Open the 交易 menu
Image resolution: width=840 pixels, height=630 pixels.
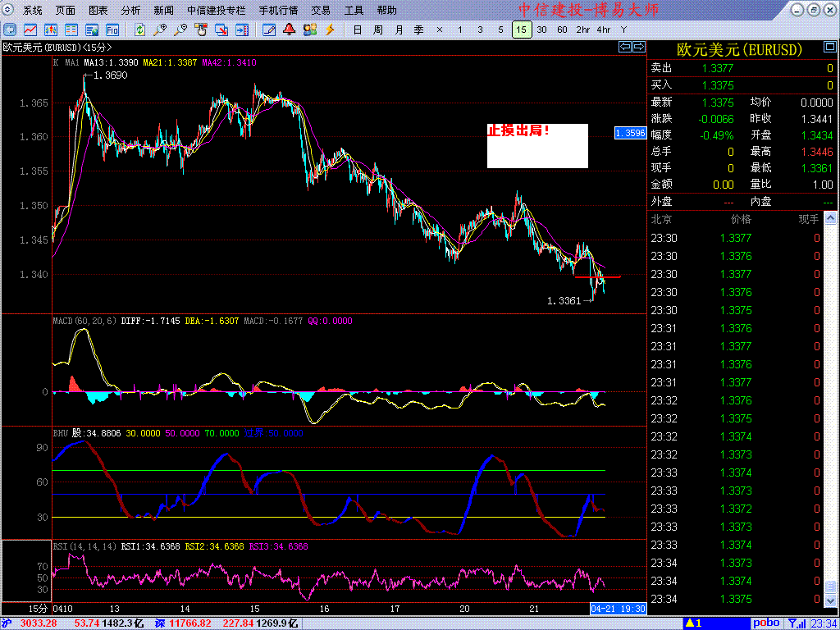[x=322, y=10]
